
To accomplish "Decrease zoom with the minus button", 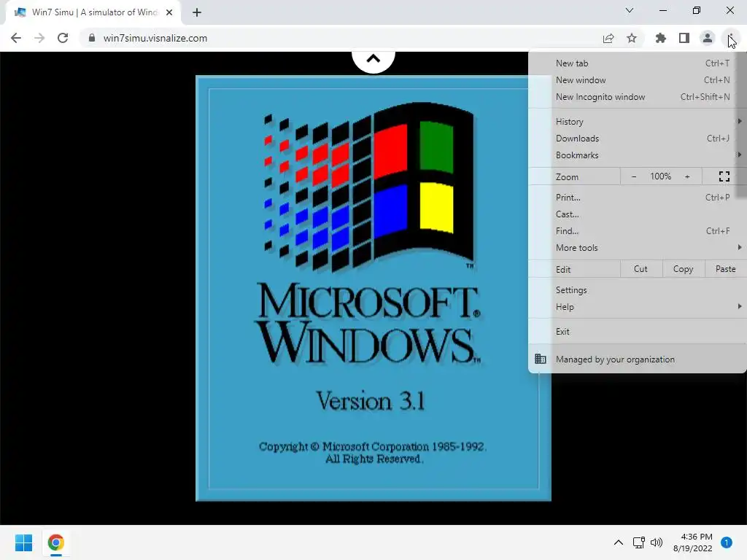I will (x=634, y=176).
